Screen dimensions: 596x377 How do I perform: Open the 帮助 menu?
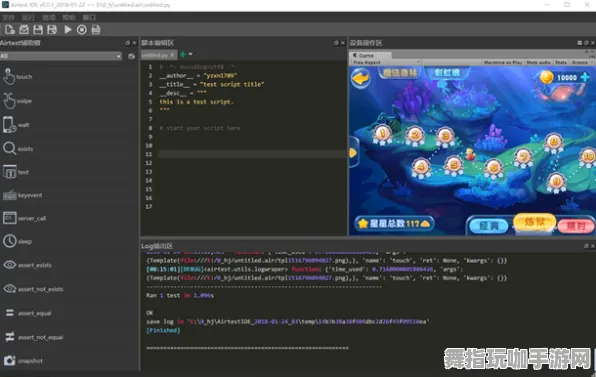click(69, 17)
